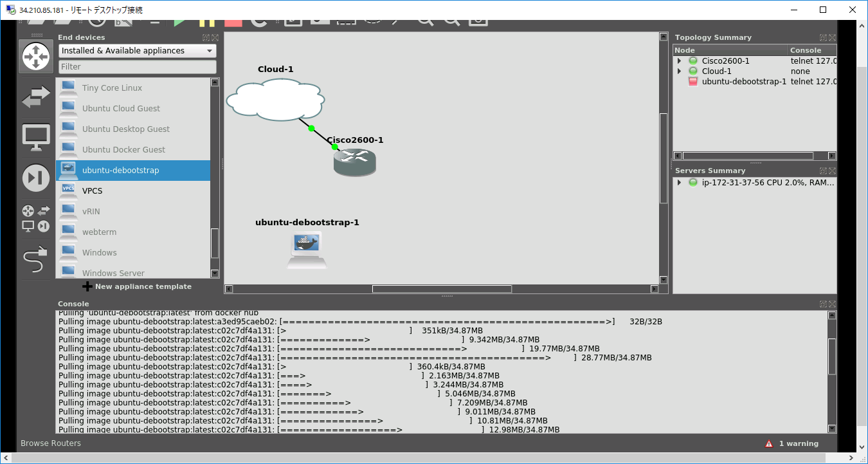Click the Cloud-1 console value none
Image resolution: width=868 pixels, height=464 pixels.
click(800, 71)
